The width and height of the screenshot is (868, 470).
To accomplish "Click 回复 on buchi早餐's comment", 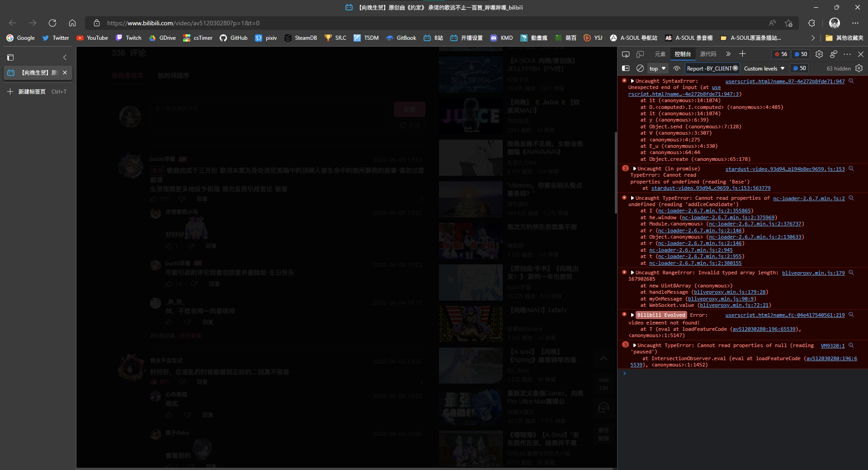I will click(x=202, y=199).
